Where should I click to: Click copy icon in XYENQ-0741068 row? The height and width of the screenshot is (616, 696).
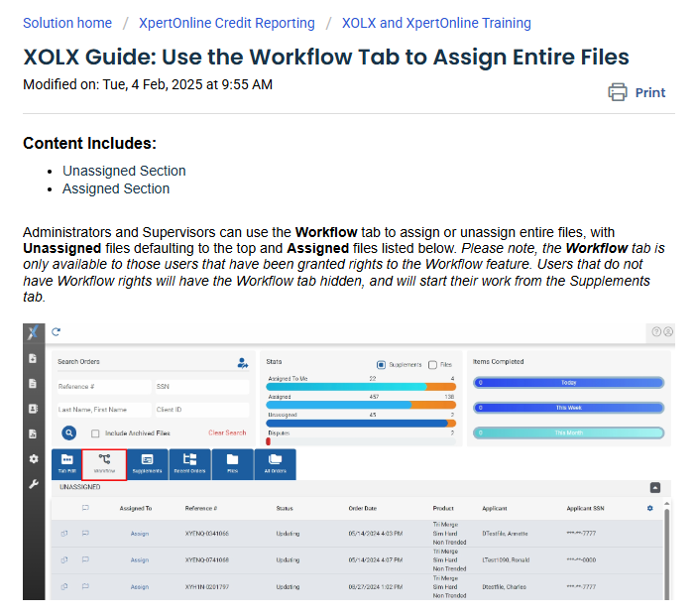pyautogui.click(x=64, y=560)
